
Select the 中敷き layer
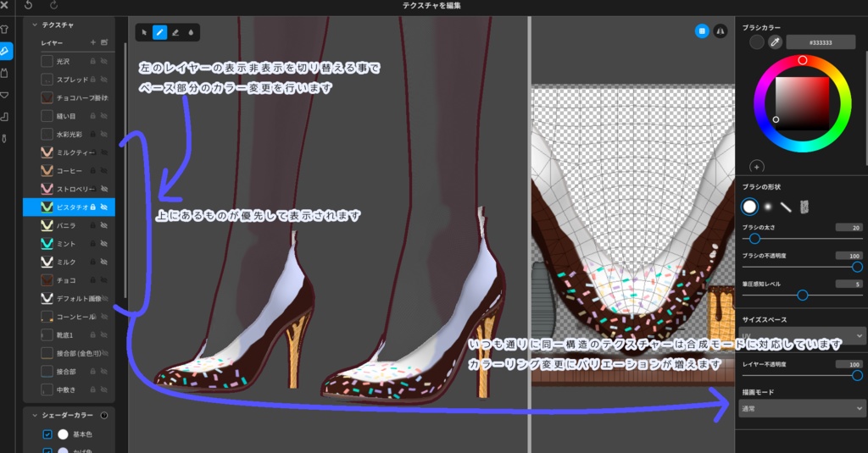coord(70,390)
